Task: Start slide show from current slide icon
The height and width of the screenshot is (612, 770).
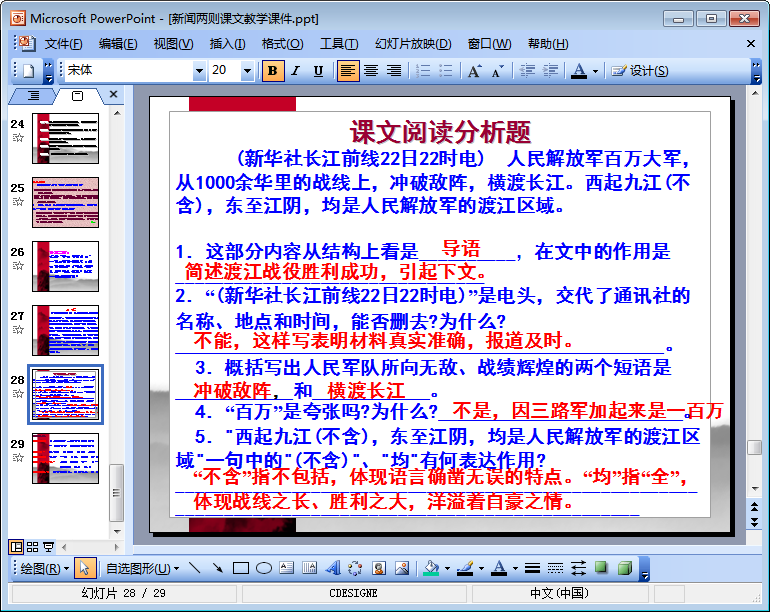Action: pos(49,547)
